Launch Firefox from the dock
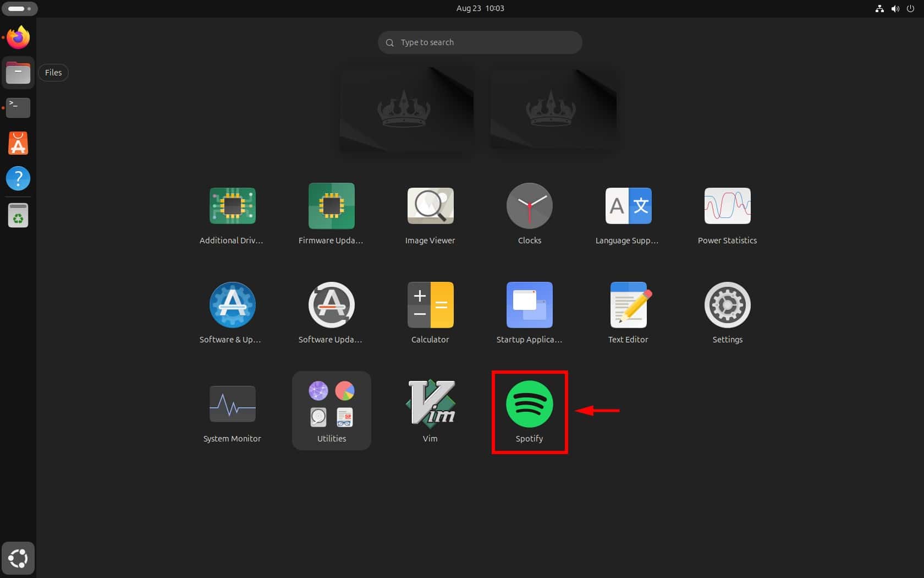This screenshot has width=924, height=578. click(18, 37)
